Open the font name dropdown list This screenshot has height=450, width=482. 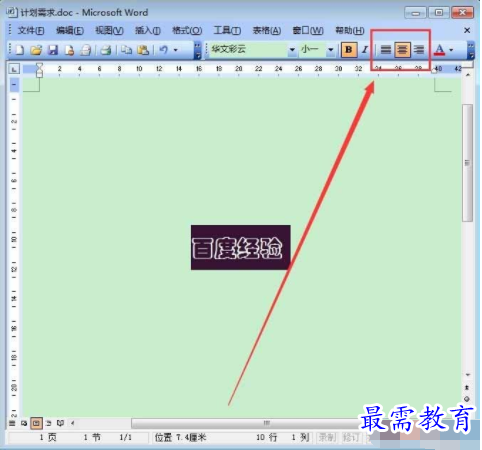tap(292, 50)
